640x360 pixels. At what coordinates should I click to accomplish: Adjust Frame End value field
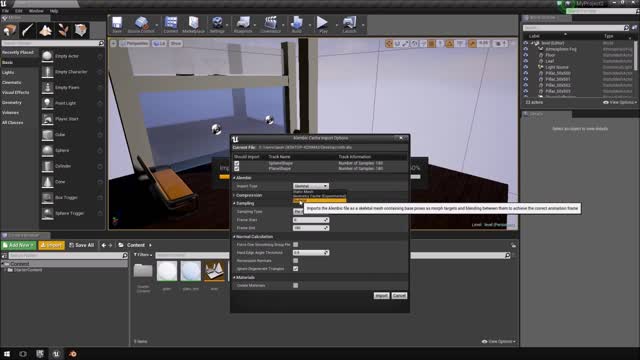click(311, 228)
